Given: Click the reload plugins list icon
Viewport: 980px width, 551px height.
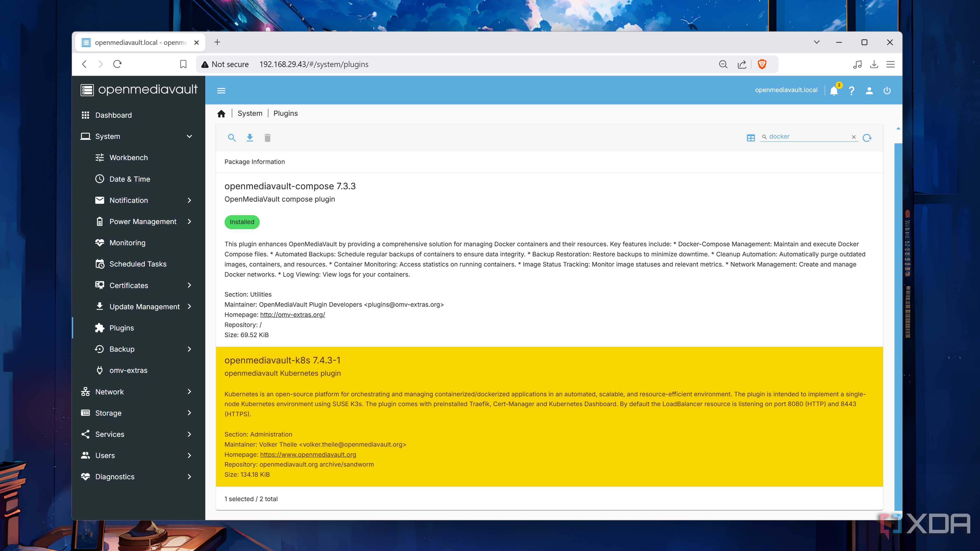Looking at the screenshot, I should (867, 138).
